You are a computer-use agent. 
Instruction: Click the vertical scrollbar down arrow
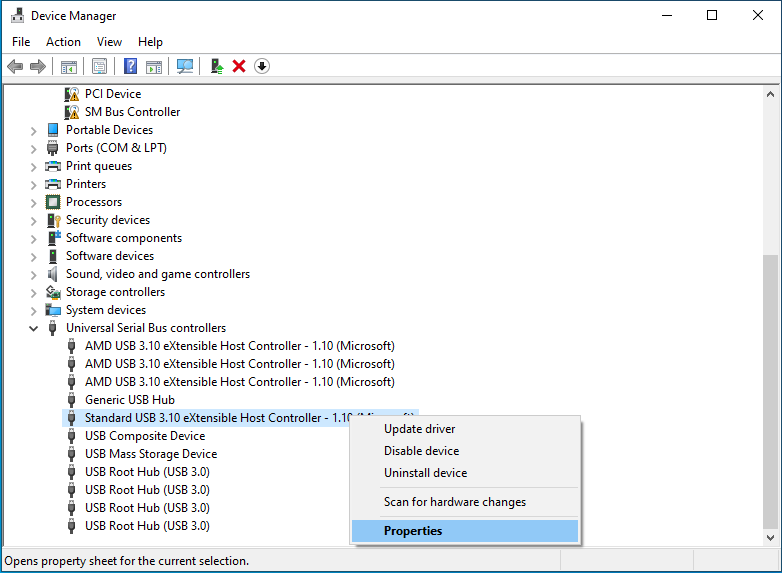770,537
